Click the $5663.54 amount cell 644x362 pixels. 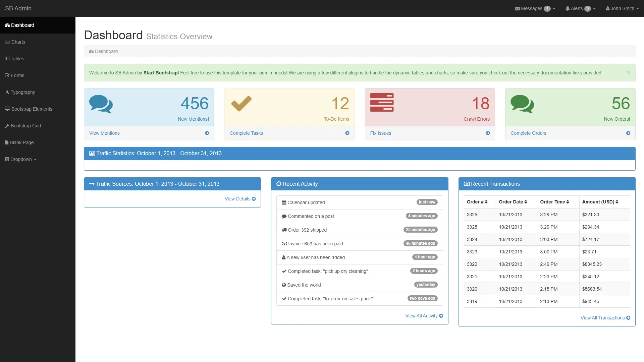click(x=604, y=289)
